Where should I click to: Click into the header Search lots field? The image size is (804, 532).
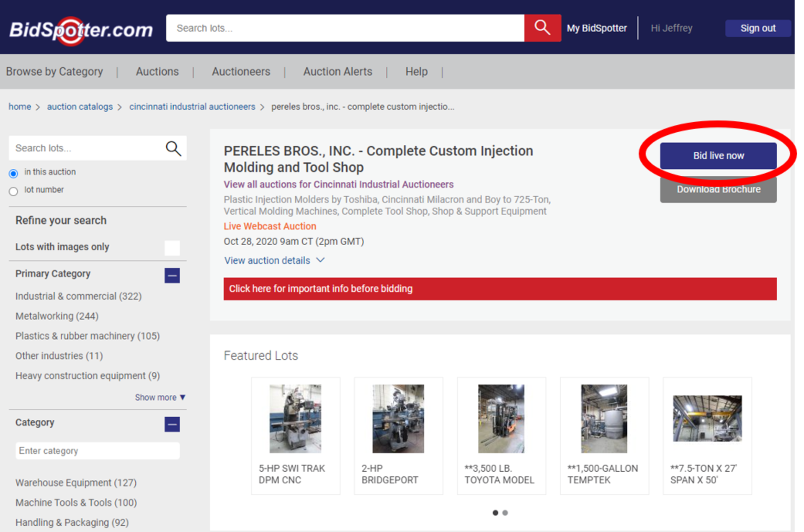(345, 28)
